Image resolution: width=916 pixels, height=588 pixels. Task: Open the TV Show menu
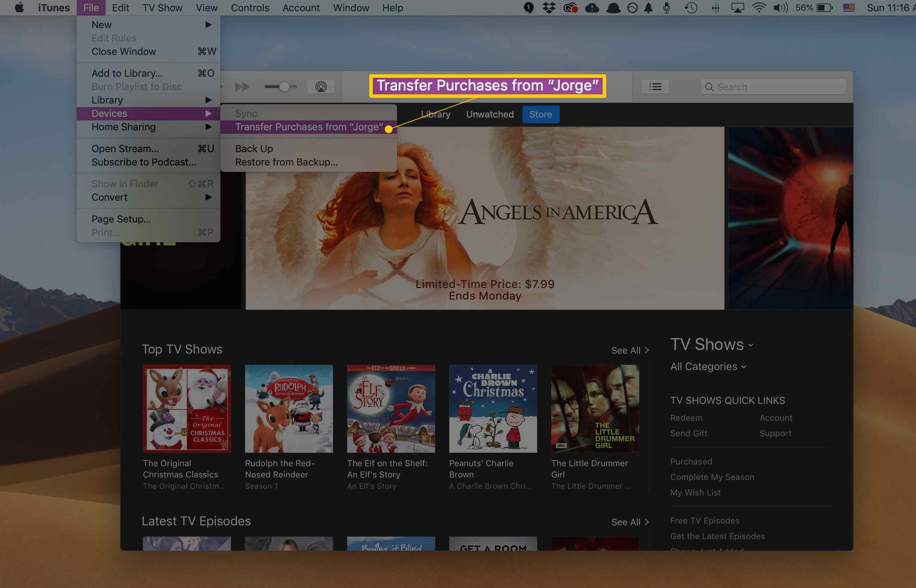click(162, 8)
